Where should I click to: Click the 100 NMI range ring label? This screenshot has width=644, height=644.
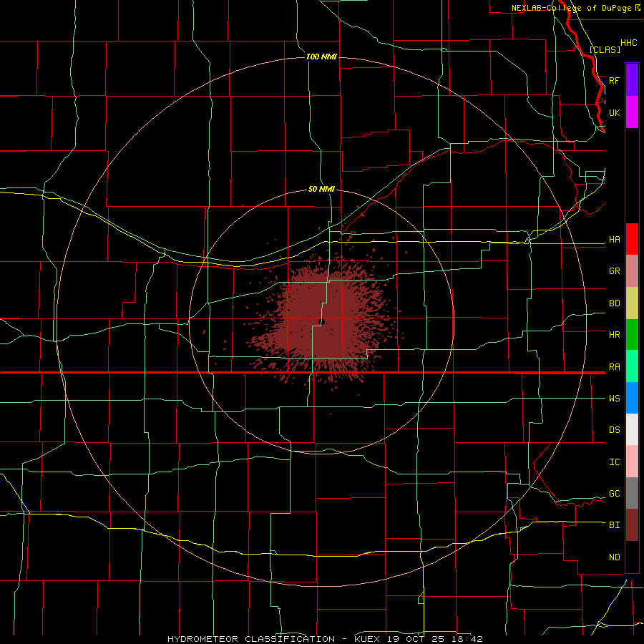pos(321,57)
